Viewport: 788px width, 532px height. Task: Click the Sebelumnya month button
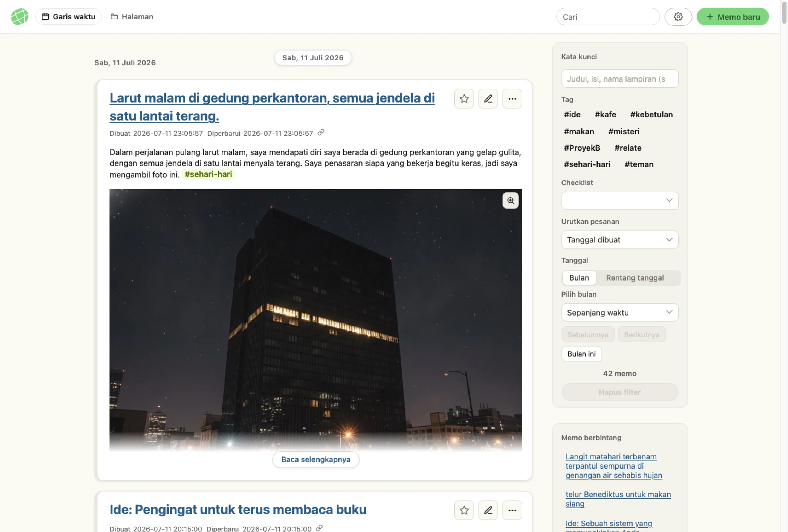coord(588,335)
